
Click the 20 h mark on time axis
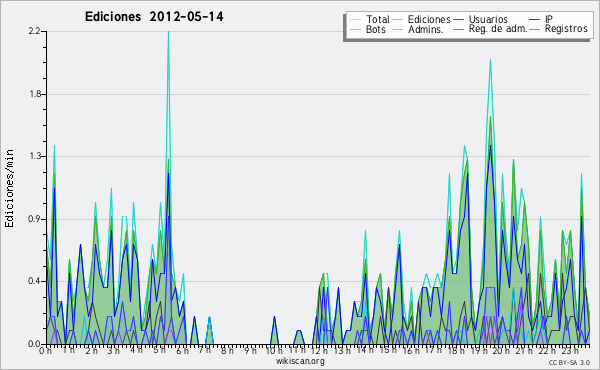[x=501, y=351]
